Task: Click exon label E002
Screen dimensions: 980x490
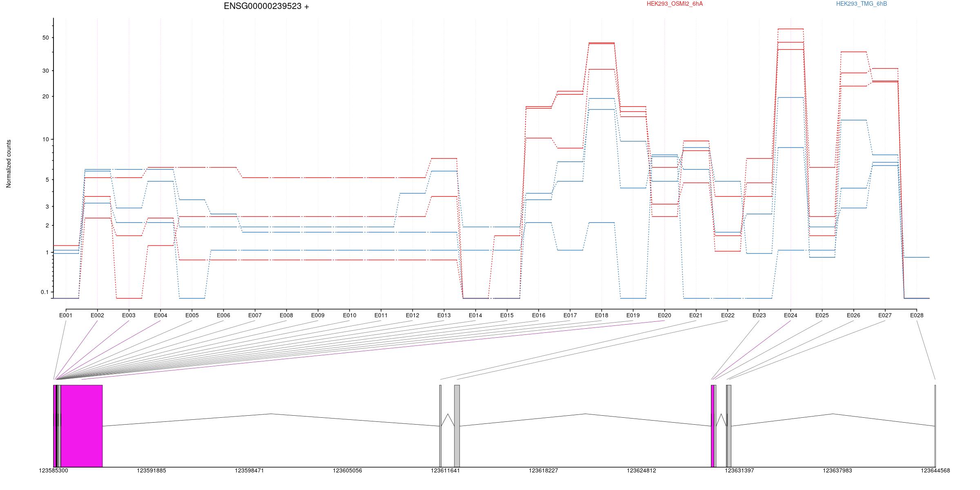Action: tap(97, 315)
